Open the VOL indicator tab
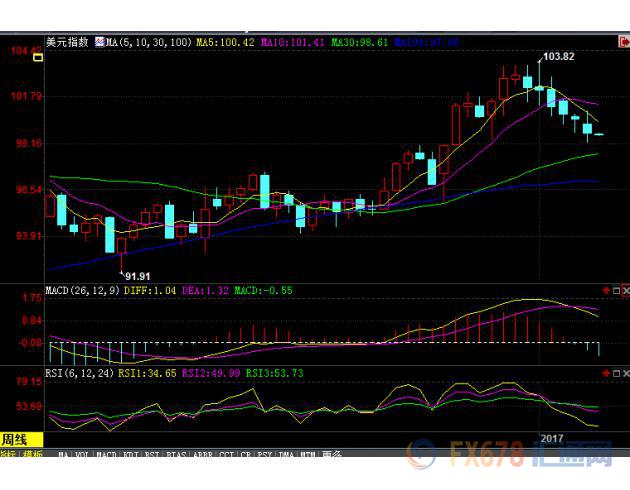 81,454
